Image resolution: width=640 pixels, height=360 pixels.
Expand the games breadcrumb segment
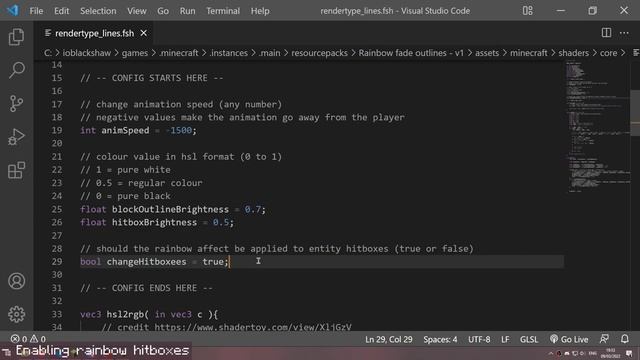point(135,53)
